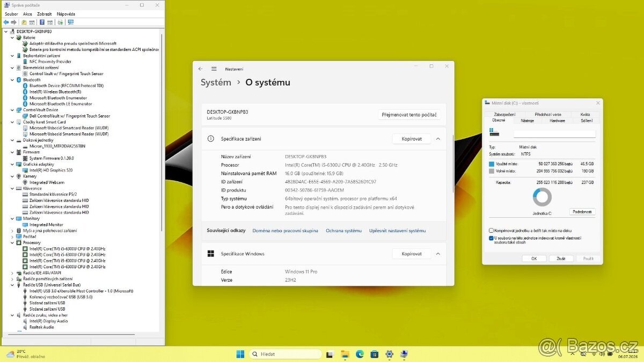Click the info icon beside Specifikace zařízení
The width and height of the screenshot is (644, 362).
click(211, 139)
